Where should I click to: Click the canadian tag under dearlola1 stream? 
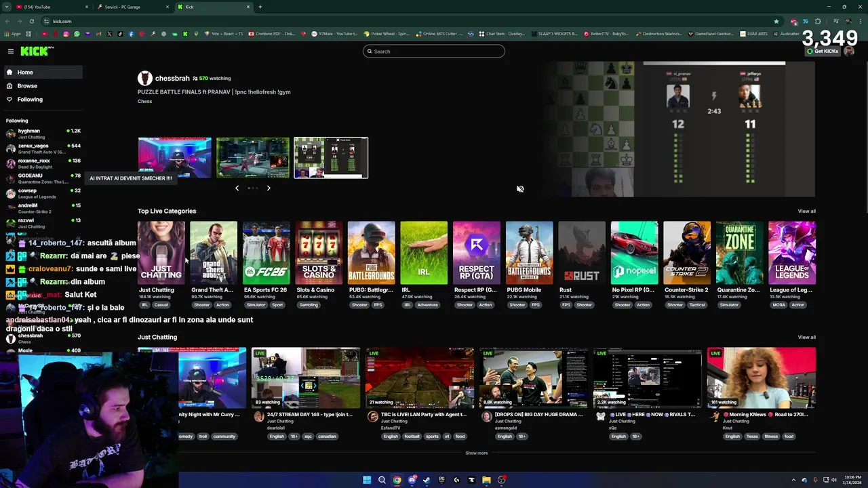coord(327,436)
